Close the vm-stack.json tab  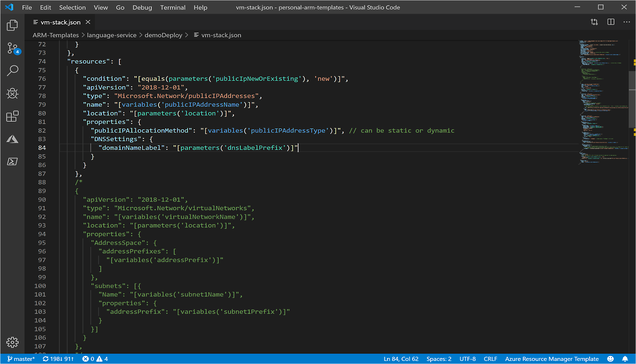[88, 22]
